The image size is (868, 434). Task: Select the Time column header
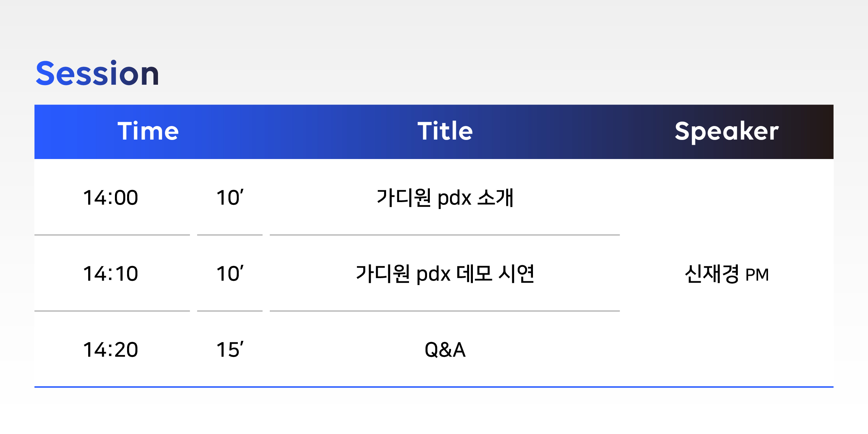tap(148, 131)
